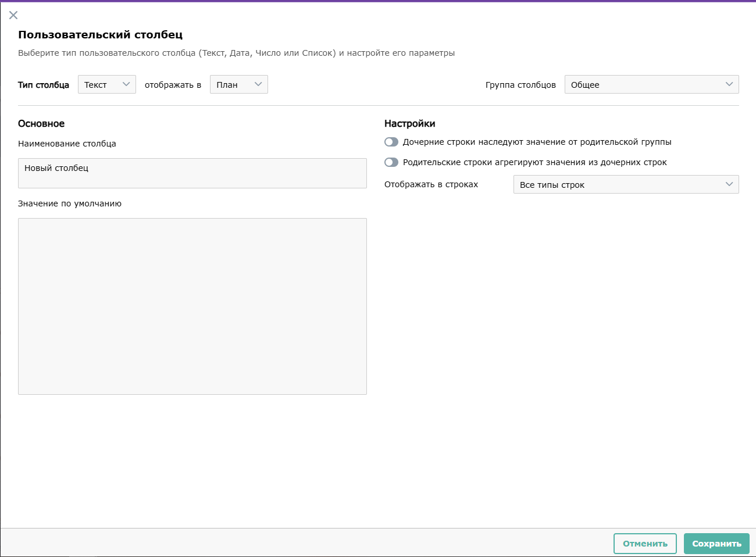Click the chevron in the Все типы строк dropdown
756x557 pixels.
(729, 184)
